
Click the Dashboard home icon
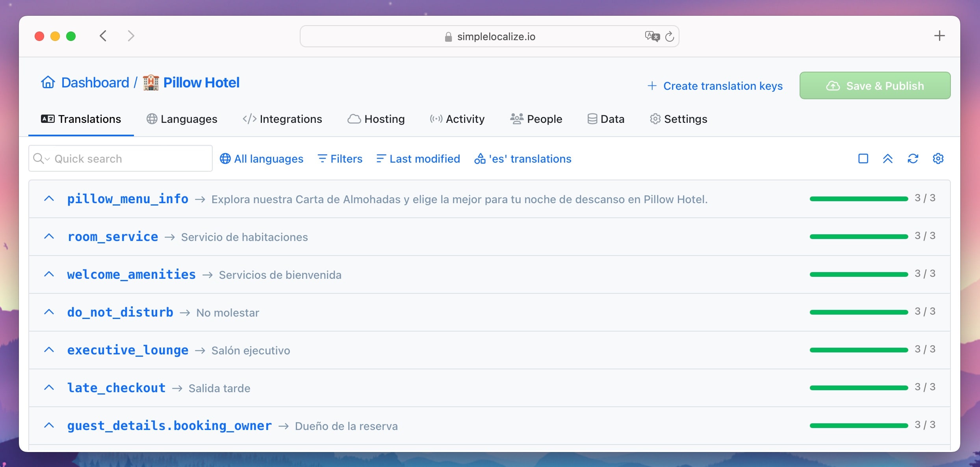pyautogui.click(x=48, y=82)
